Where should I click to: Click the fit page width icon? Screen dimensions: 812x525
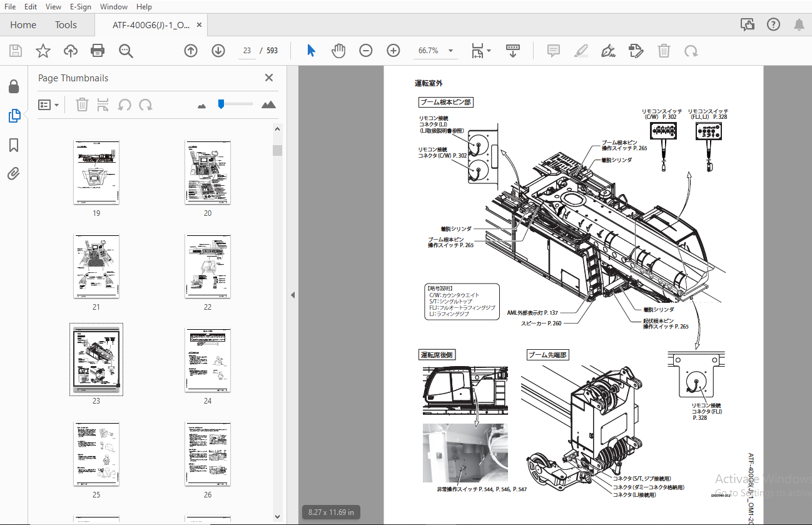pos(477,51)
